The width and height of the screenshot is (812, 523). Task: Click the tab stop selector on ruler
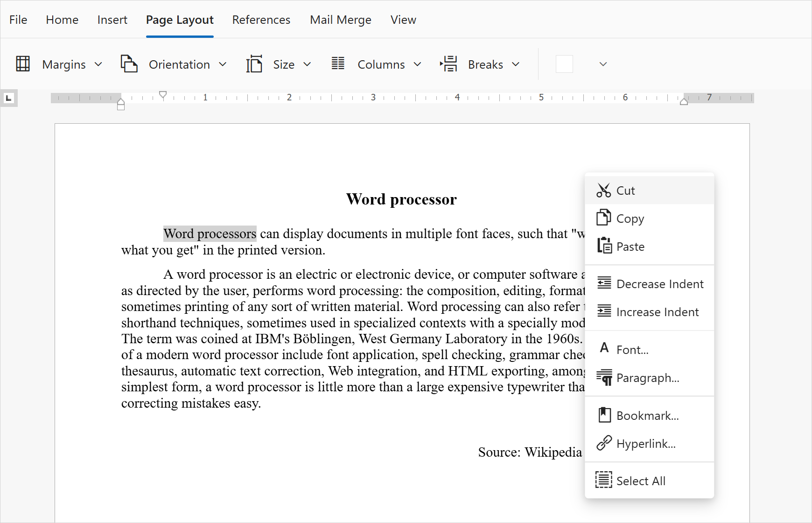pyautogui.click(x=9, y=98)
